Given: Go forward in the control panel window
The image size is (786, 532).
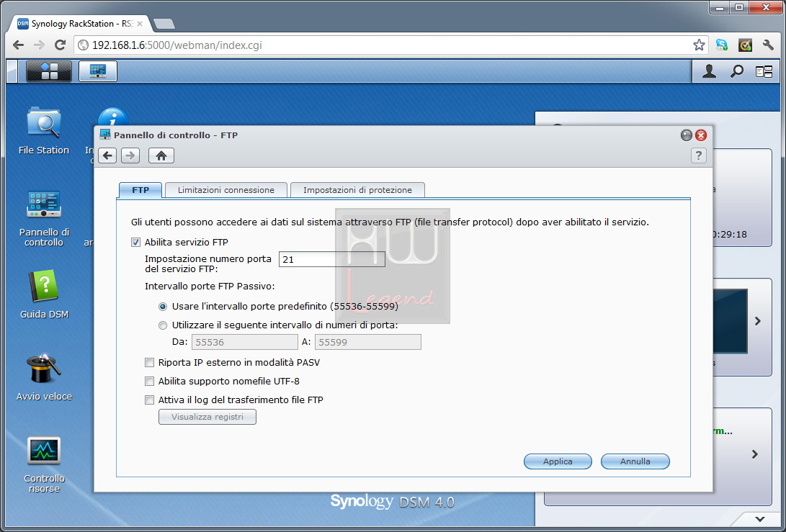Looking at the screenshot, I should pos(130,155).
